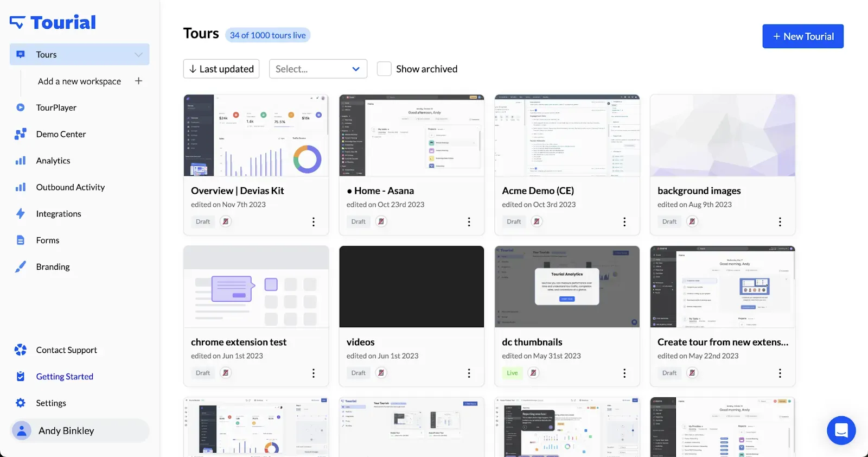The image size is (868, 457).
Task: Open more options for dc thumbnails
Action: 624,373
